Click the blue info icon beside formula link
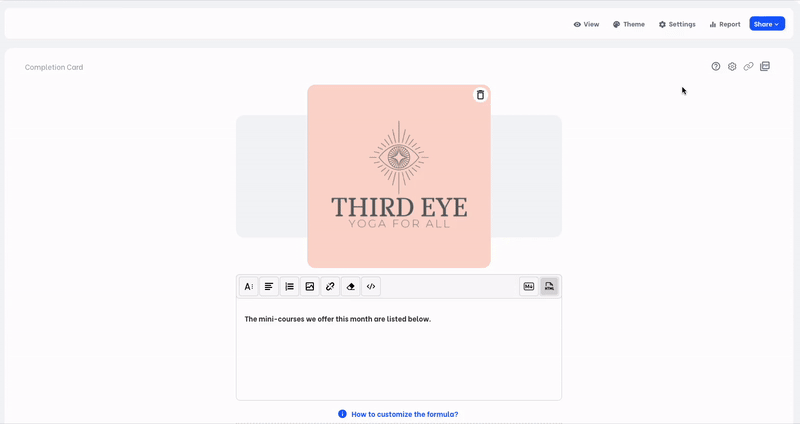Viewport: 800px width, 424px height. pyautogui.click(x=342, y=414)
